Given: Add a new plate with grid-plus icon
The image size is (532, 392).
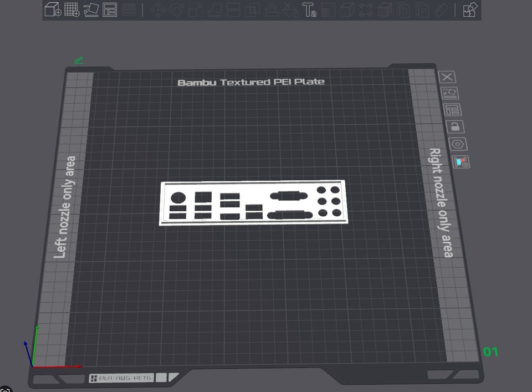Looking at the screenshot, I should (x=71, y=9).
